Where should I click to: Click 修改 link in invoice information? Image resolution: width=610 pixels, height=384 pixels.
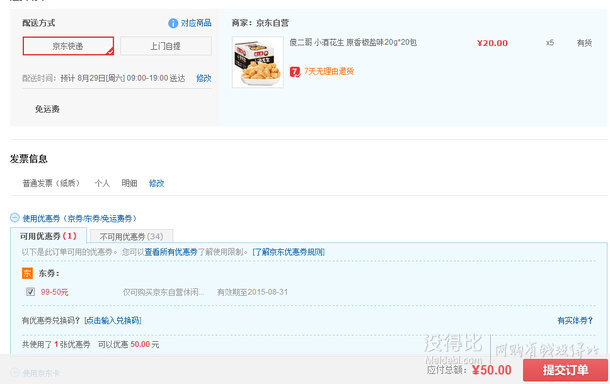click(x=156, y=183)
